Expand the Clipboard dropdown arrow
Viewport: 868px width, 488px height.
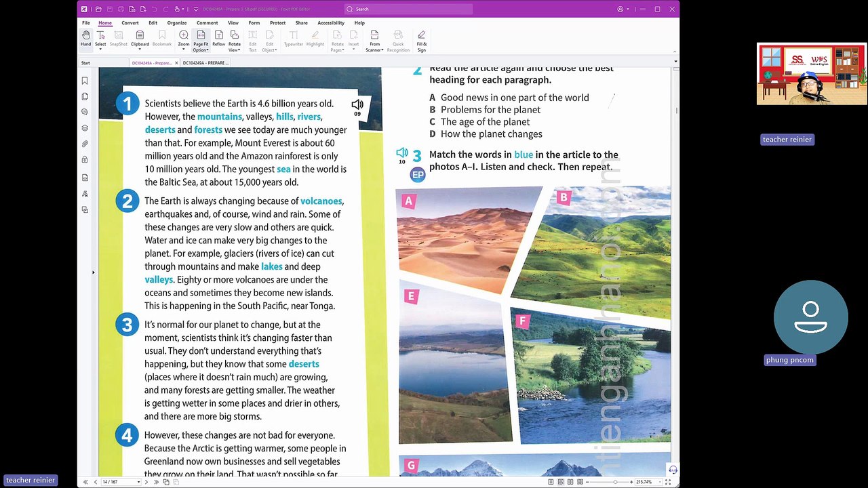point(140,49)
